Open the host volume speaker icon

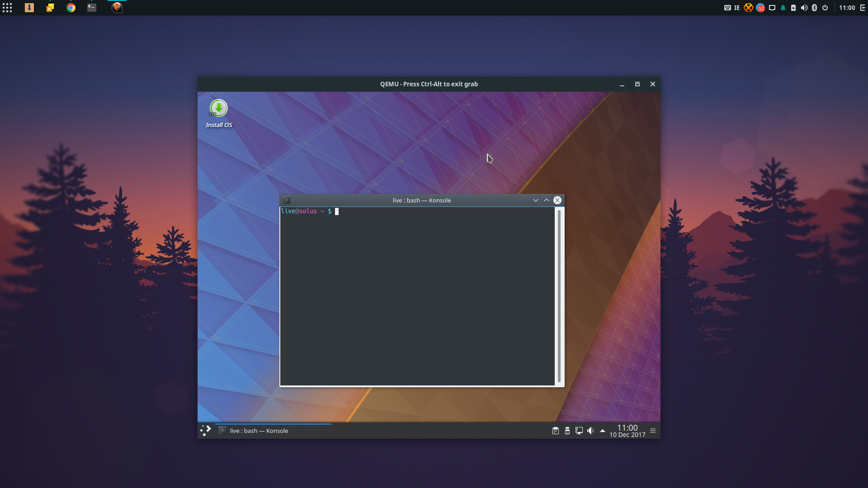tap(804, 8)
